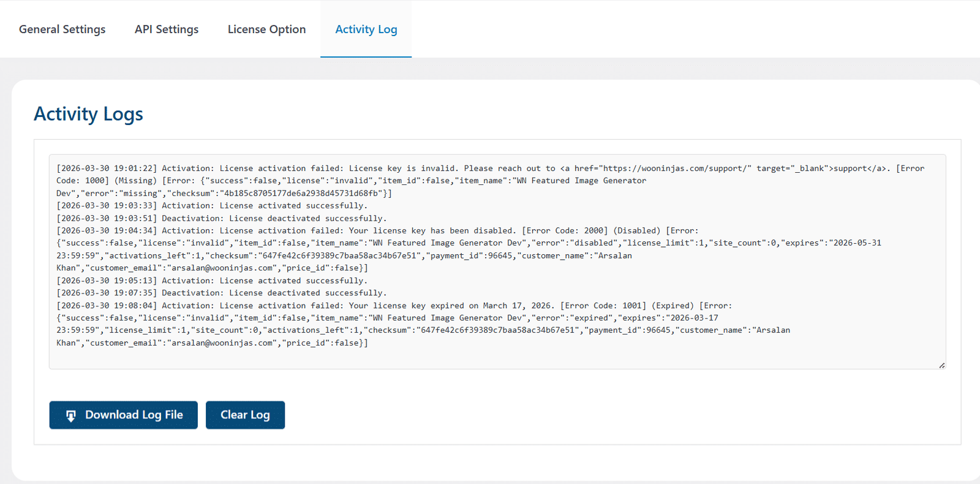The image size is (980, 484).
Task: Click the license expired March 17 line
Action: coord(394,305)
